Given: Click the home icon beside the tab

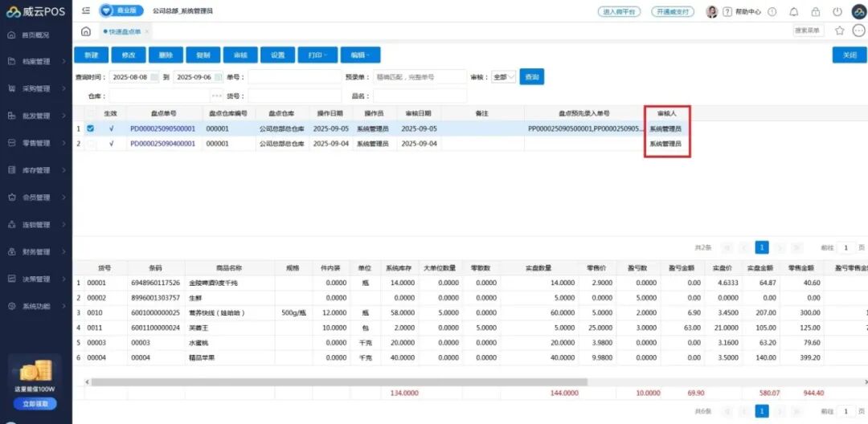Looking at the screenshot, I should 86,31.
